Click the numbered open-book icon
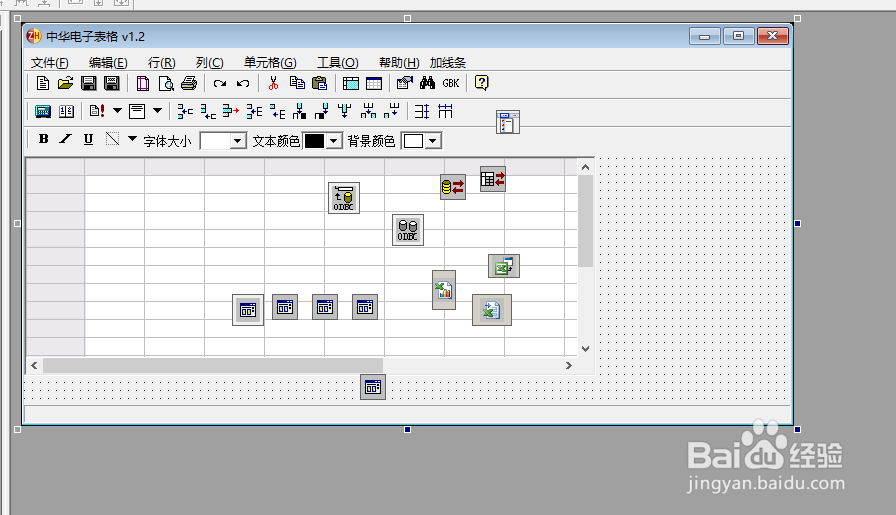The image size is (896, 515). [x=66, y=111]
